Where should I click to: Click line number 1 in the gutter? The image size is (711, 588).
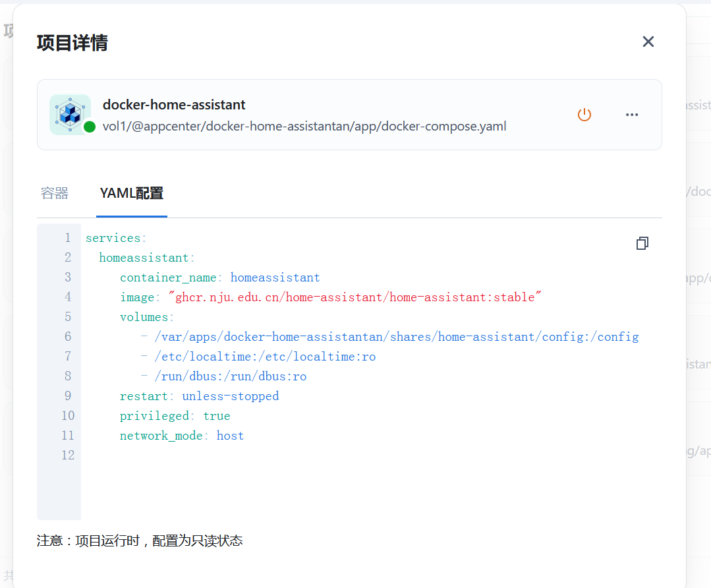click(68, 238)
